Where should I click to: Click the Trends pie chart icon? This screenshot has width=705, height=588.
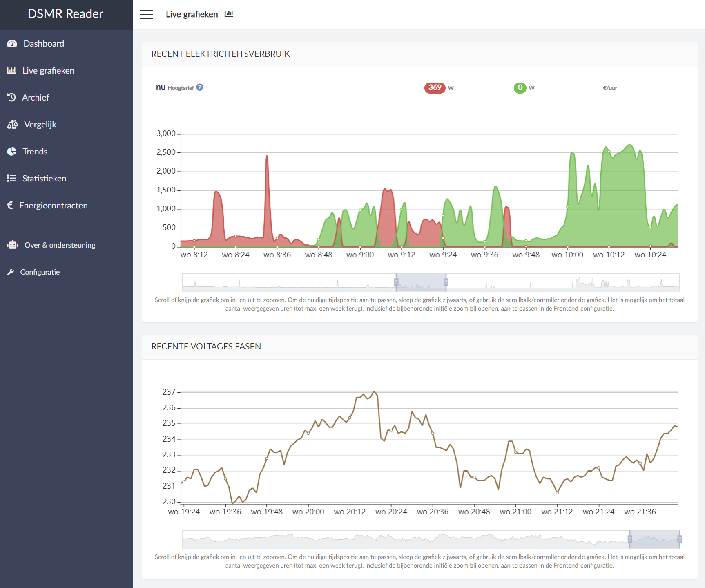[x=11, y=151]
